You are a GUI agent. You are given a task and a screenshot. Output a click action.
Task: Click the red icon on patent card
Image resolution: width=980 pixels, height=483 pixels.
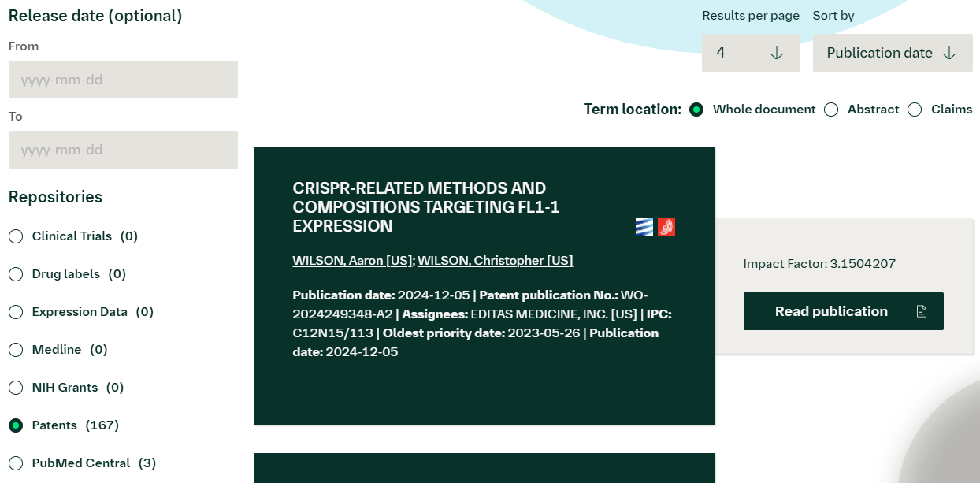tap(666, 227)
